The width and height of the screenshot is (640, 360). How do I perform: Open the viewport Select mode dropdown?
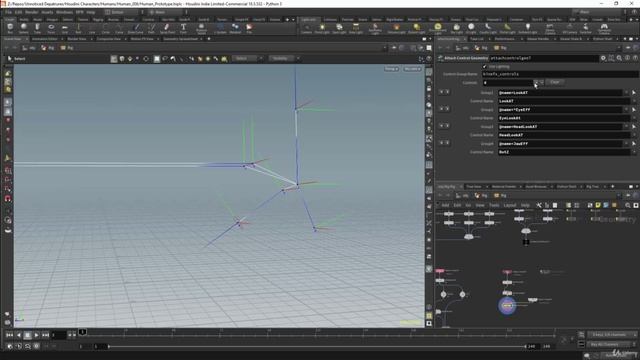[x=247, y=59]
